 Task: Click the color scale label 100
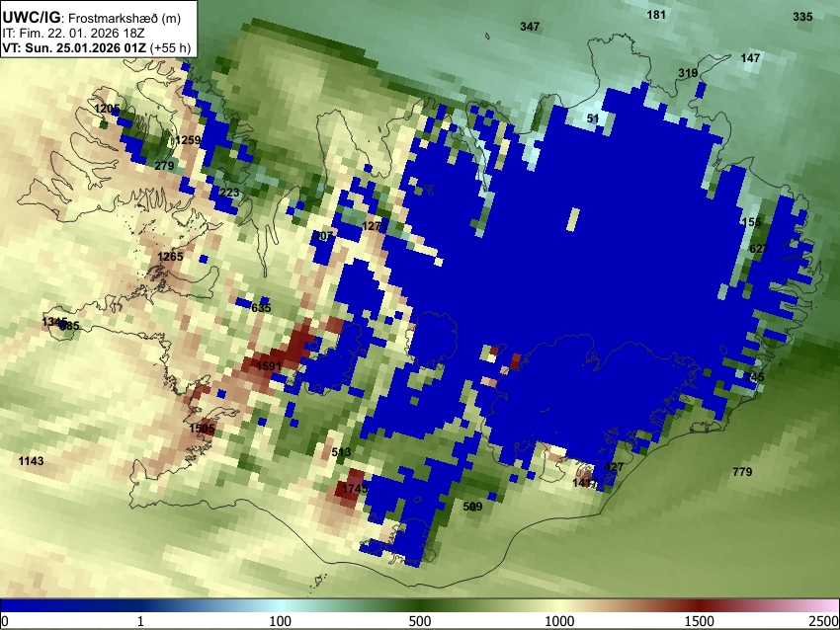[x=280, y=621]
